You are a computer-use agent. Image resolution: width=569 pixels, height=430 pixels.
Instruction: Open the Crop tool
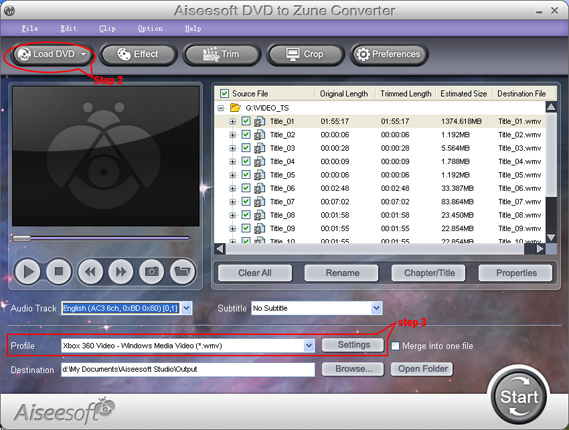(305, 54)
